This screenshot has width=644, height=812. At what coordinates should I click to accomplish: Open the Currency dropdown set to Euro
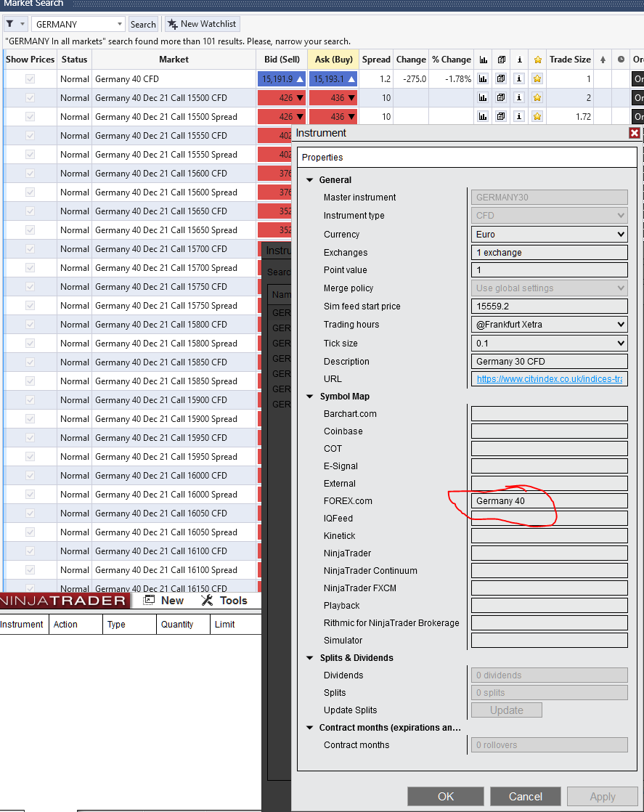pyautogui.click(x=550, y=234)
